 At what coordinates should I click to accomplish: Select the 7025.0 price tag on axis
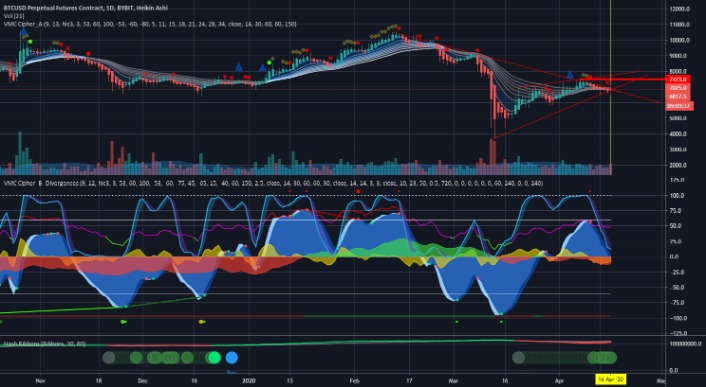click(x=677, y=88)
